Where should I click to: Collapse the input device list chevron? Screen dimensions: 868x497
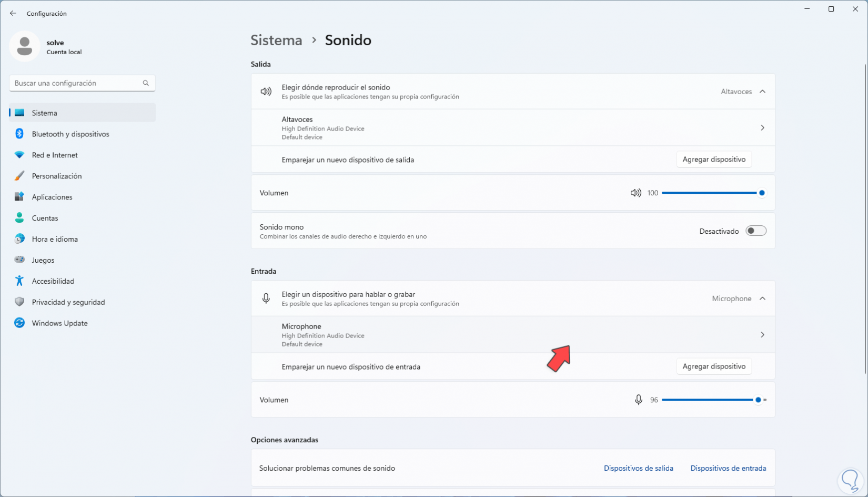coord(762,299)
